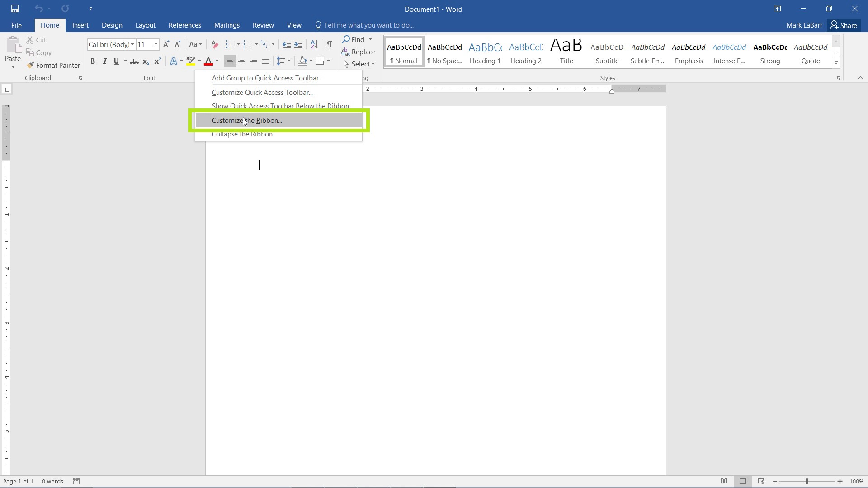Select the Italic formatting icon

104,61
